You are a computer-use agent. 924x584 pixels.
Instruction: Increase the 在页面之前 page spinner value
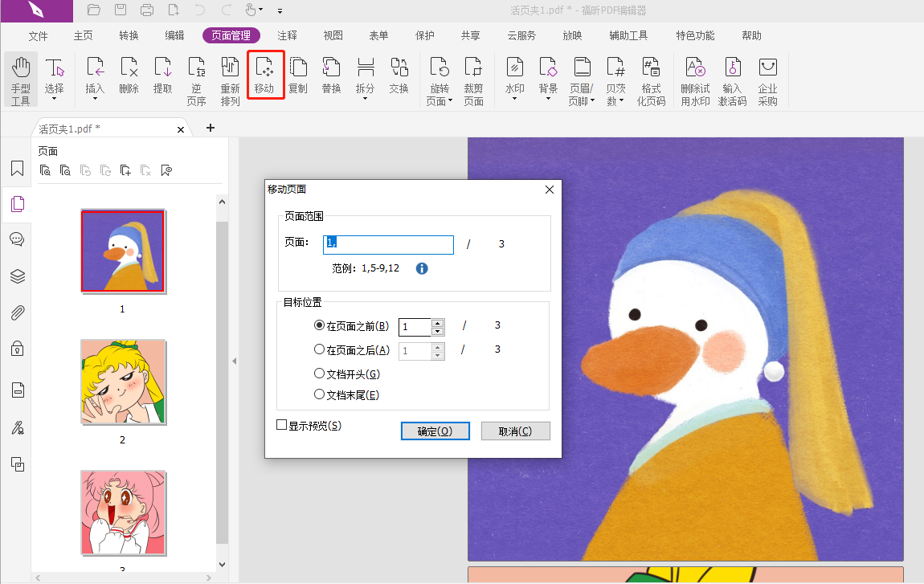point(437,323)
